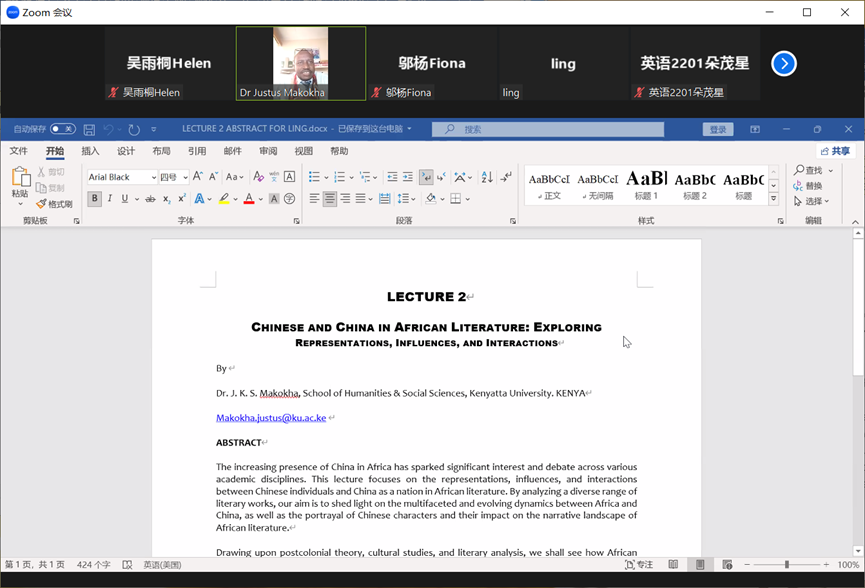Viewport: 865px width, 588px height.
Task: Click the 共享 (Share) button
Action: coord(835,152)
